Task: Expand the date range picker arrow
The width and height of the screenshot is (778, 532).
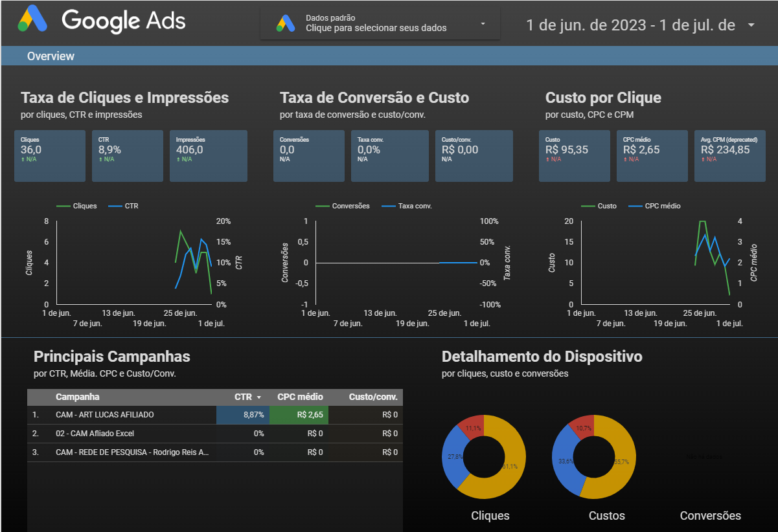Action: [x=751, y=25]
